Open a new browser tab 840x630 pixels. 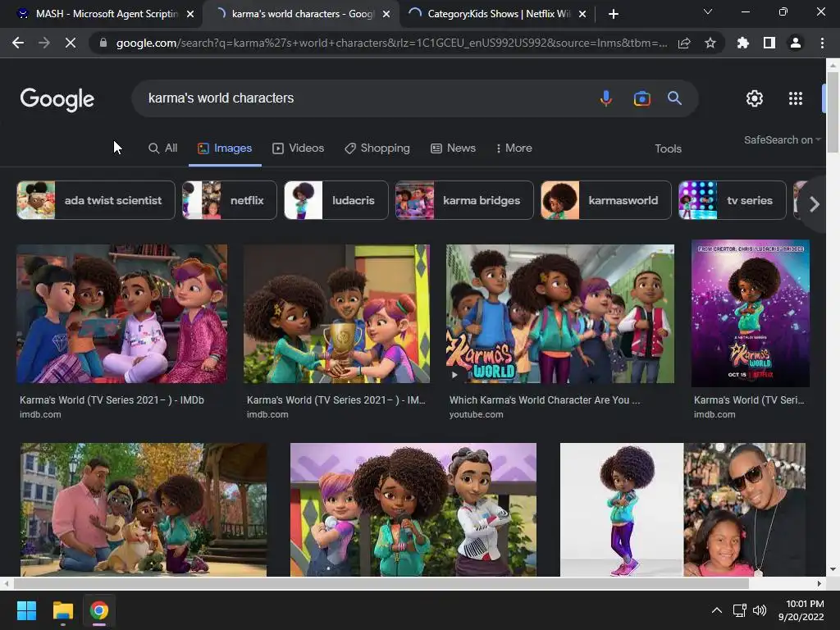tap(614, 14)
